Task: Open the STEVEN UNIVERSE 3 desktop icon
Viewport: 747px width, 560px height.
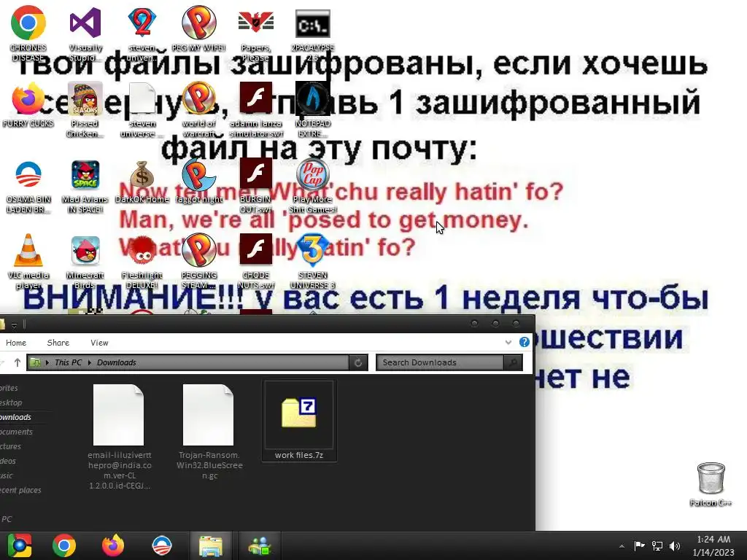Action: (312, 250)
